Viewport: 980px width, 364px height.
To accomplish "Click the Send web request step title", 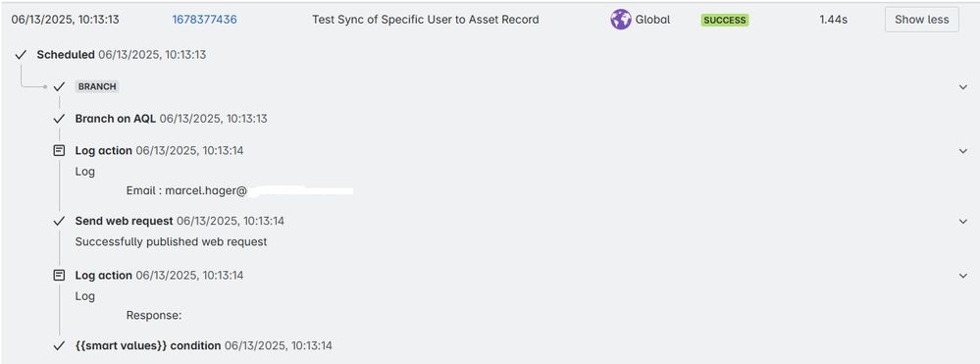I will (124, 221).
